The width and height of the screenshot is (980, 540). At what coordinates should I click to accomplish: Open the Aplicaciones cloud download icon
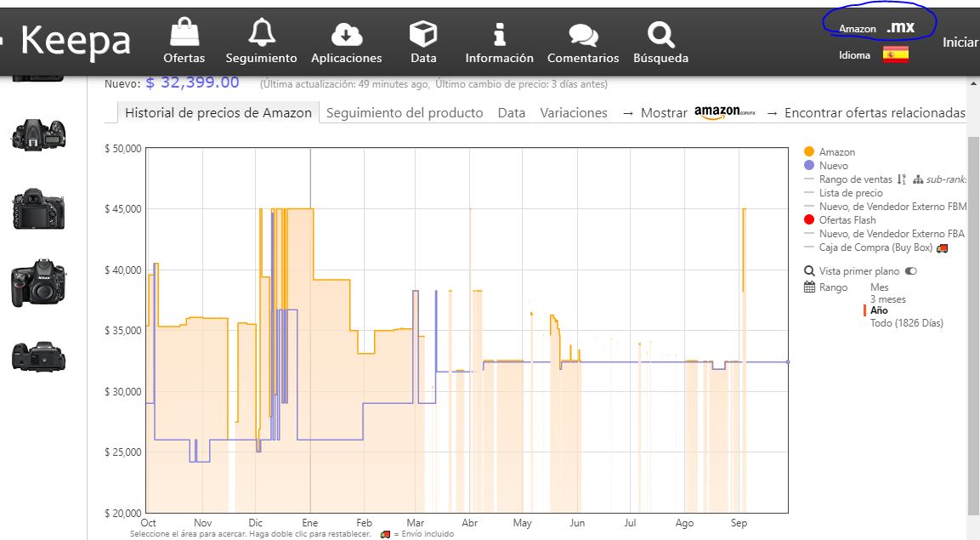click(x=346, y=34)
